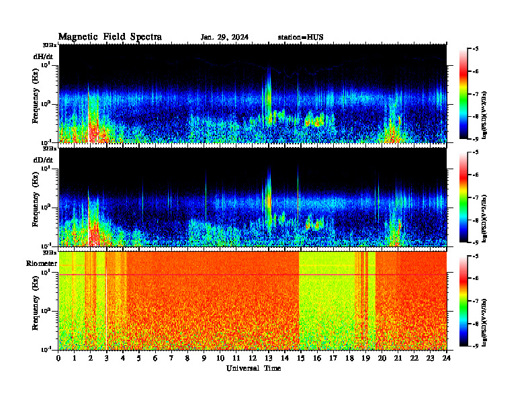Viewport: 532px width, 411px height.
Task: Click the hour '10' tick label
Action: [x=220, y=358]
